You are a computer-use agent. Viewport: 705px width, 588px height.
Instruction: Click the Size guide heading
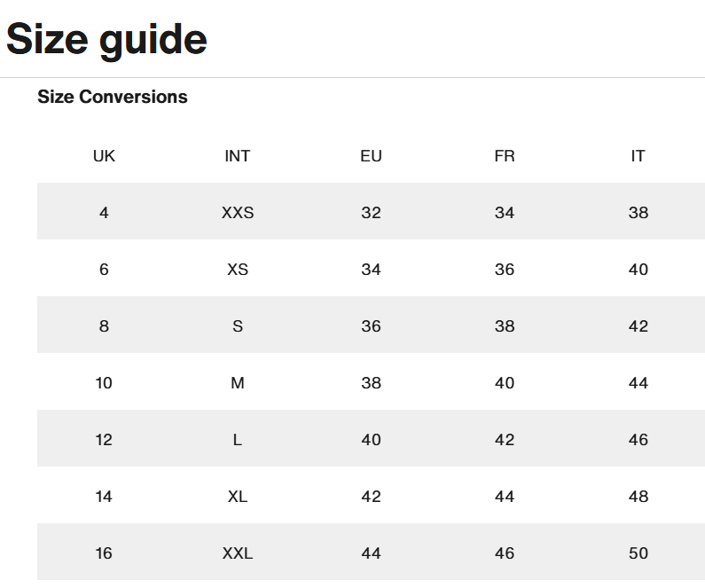[106, 39]
